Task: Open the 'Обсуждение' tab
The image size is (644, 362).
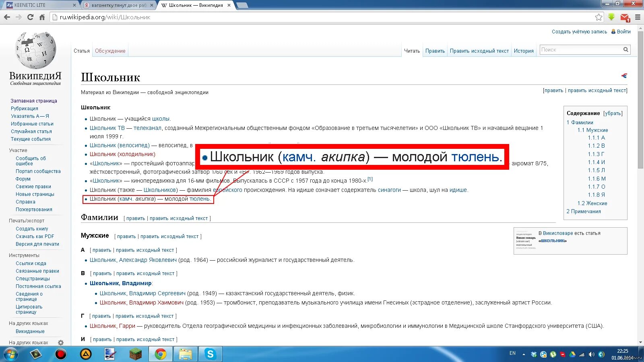Action: tap(110, 51)
